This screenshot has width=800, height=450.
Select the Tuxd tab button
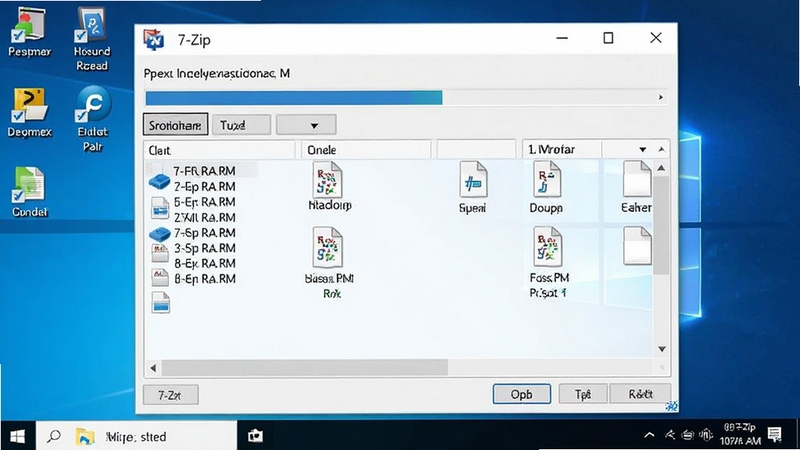(241, 124)
